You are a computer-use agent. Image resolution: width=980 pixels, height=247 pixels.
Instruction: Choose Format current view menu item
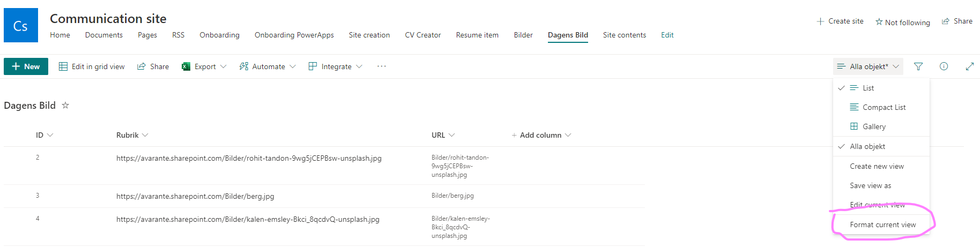point(882,224)
